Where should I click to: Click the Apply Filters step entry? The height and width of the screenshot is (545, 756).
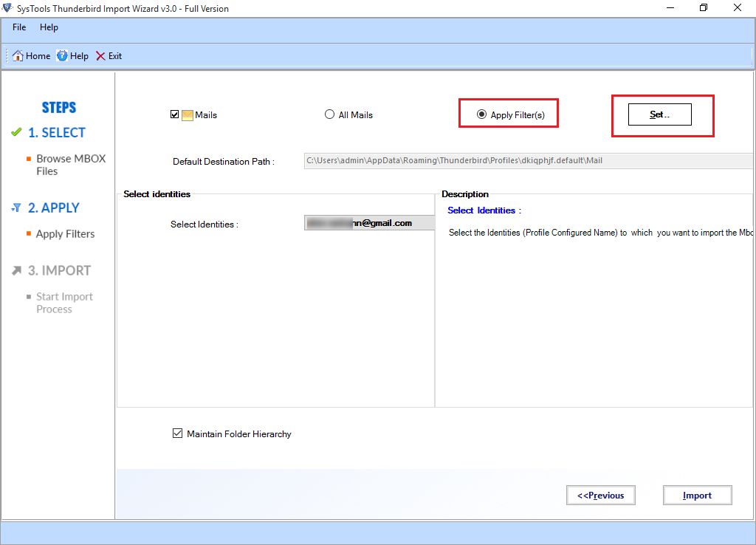65,234
